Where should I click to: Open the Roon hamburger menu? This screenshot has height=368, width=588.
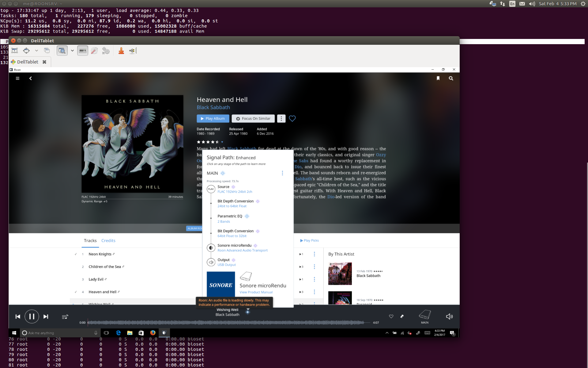(17, 79)
